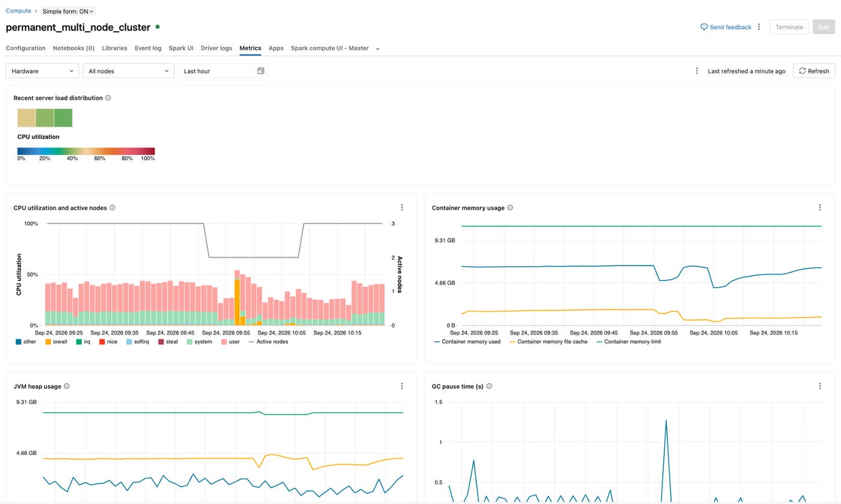The width and height of the screenshot is (841, 504).
Task: Open the Notebooks (0) tab
Action: tap(73, 48)
